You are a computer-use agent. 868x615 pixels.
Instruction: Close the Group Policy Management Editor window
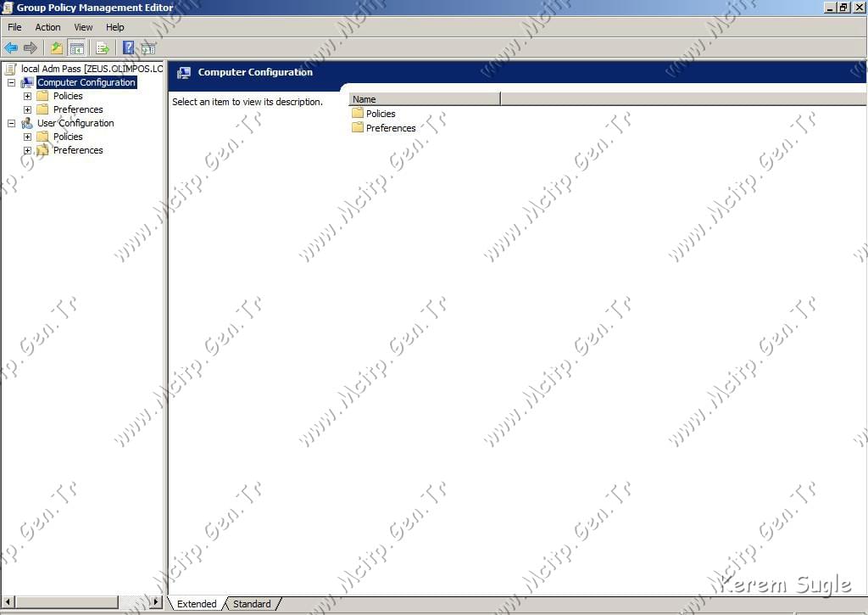[x=859, y=7]
